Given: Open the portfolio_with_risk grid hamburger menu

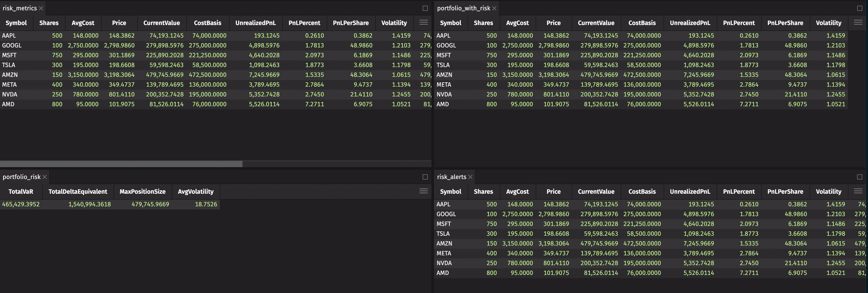Looking at the screenshot, I should click(x=858, y=23).
